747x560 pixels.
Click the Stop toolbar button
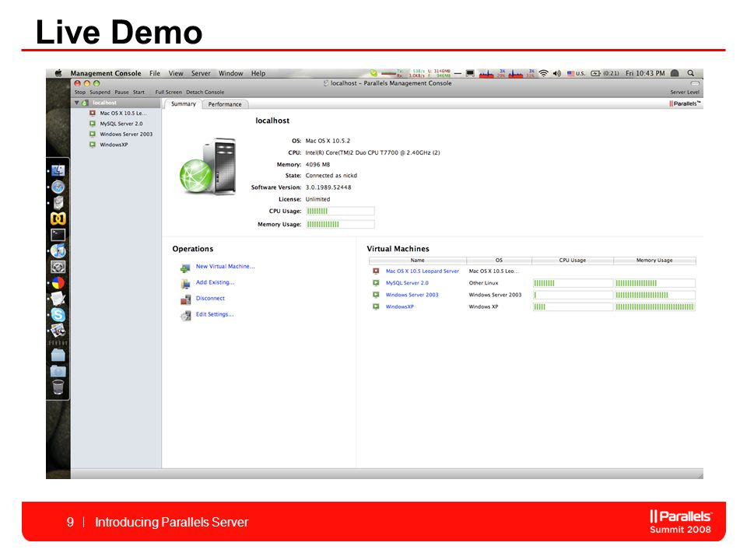coord(80,93)
